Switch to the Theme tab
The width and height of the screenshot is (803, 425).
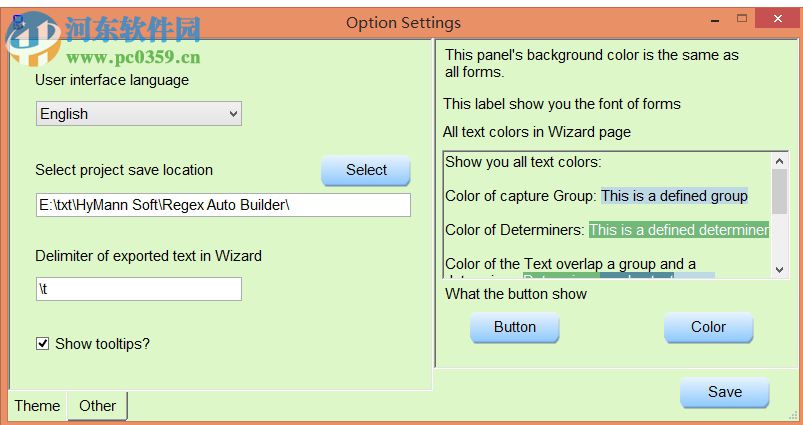click(x=37, y=406)
